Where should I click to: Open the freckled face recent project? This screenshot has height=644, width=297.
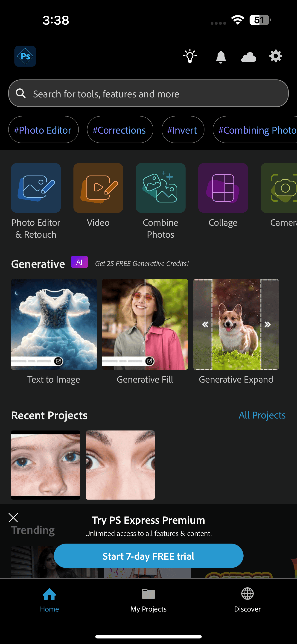click(x=46, y=465)
